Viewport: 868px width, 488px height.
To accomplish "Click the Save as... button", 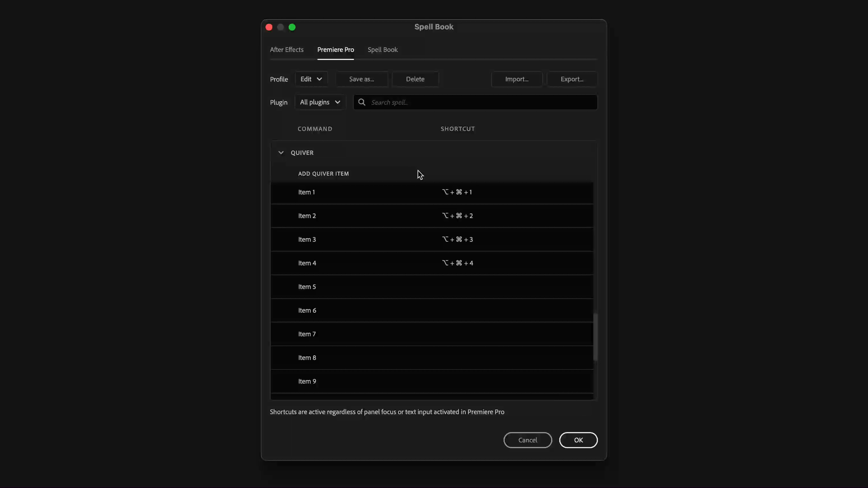I will [x=361, y=79].
